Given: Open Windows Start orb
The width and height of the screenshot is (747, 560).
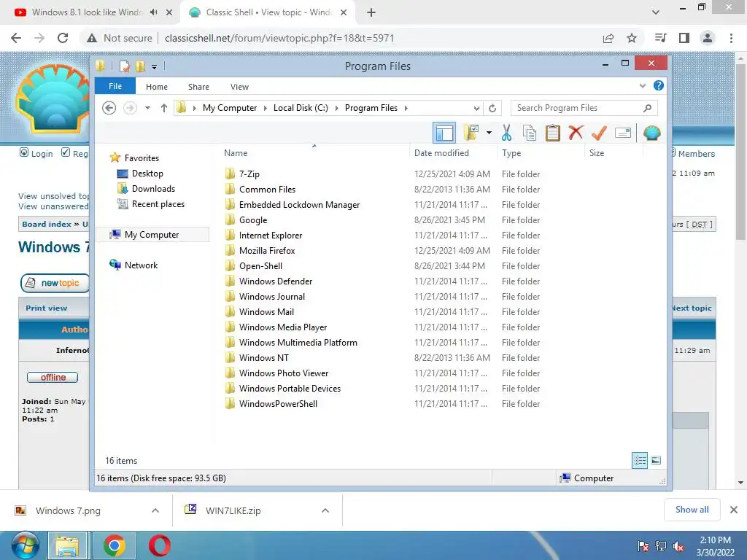Looking at the screenshot, I should click(x=25, y=545).
